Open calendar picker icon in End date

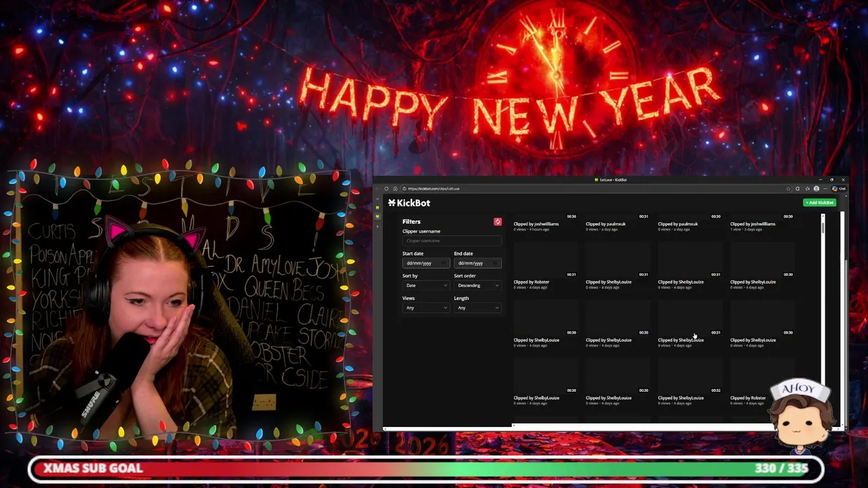coord(496,263)
